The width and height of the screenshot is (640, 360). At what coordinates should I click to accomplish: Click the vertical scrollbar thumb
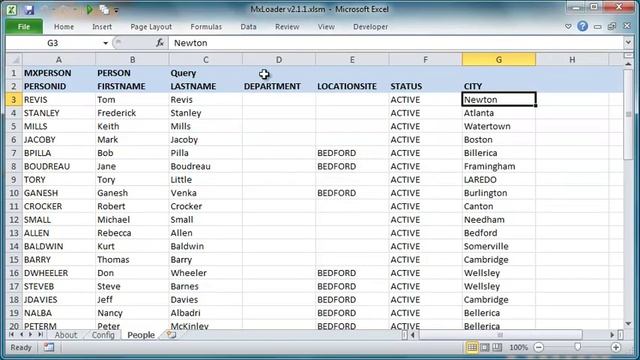point(629,114)
